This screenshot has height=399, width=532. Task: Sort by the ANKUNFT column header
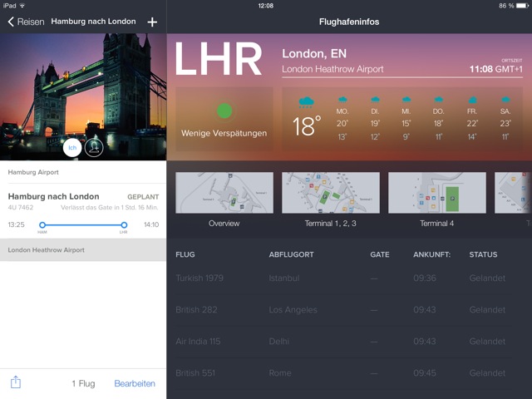click(431, 254)
